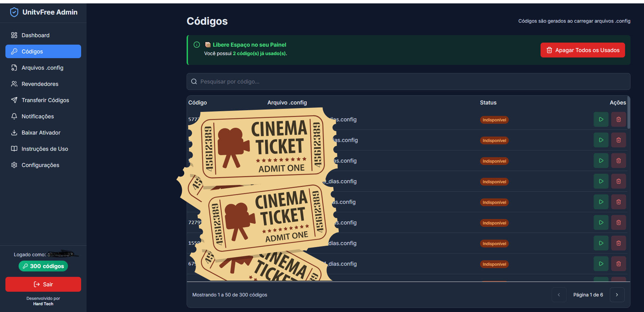Screen dimensions: 644x312
Task: Click the UnitvFree Admin shield logo
Action: click(14, 12)
